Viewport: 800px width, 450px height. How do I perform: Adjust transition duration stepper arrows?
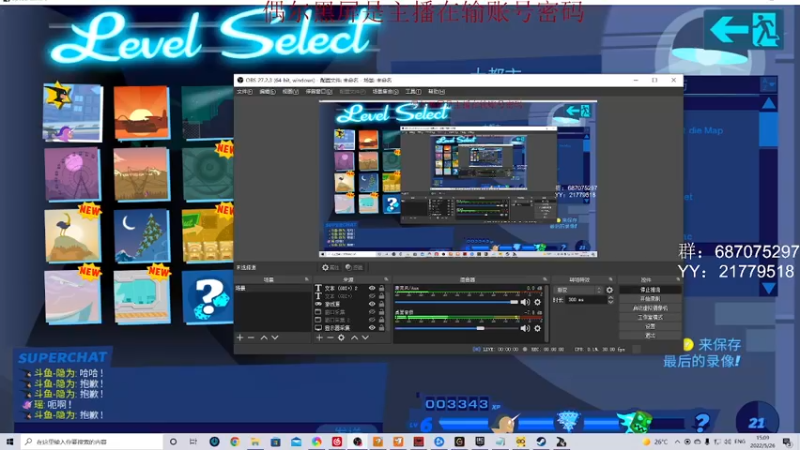pyautogui.click(x=611, y=300)
